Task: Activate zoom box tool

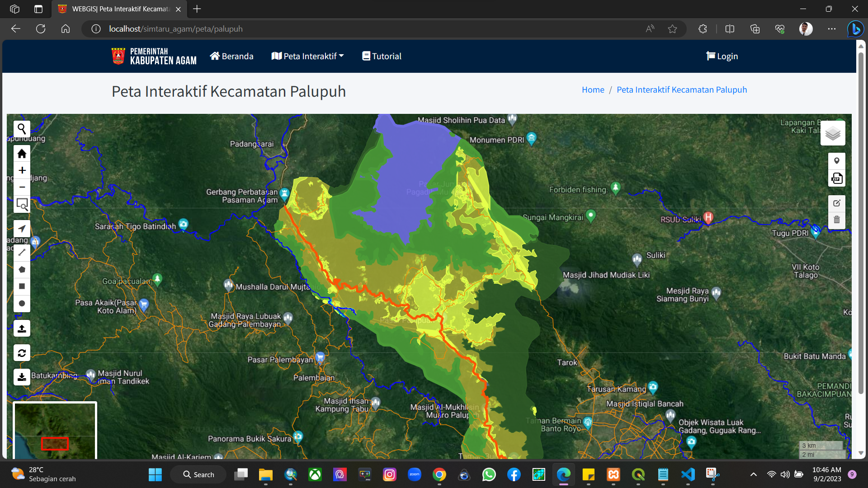Action: pos(22,204)
